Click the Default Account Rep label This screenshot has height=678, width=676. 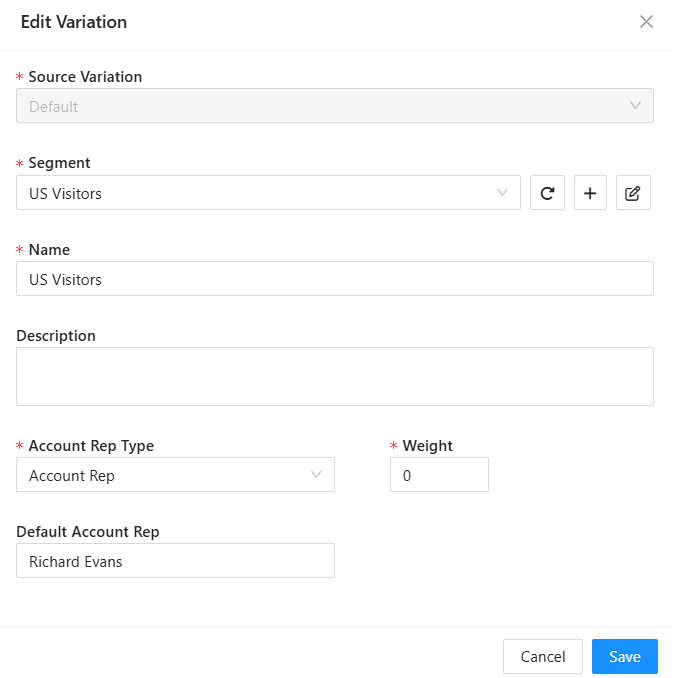pyautogui.click(x=88, y=532)
